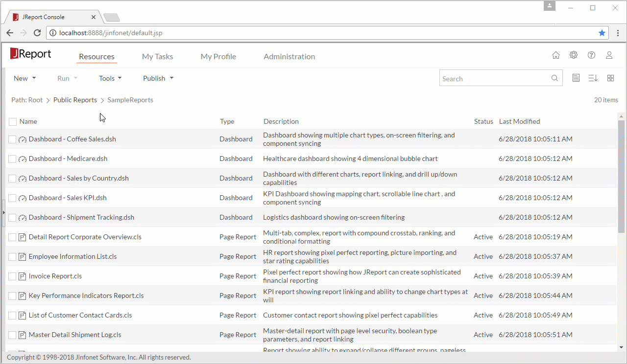The image size is (627, 364).
Task: Expand the collapsed left side panel handle
Action: pos(3,213)
